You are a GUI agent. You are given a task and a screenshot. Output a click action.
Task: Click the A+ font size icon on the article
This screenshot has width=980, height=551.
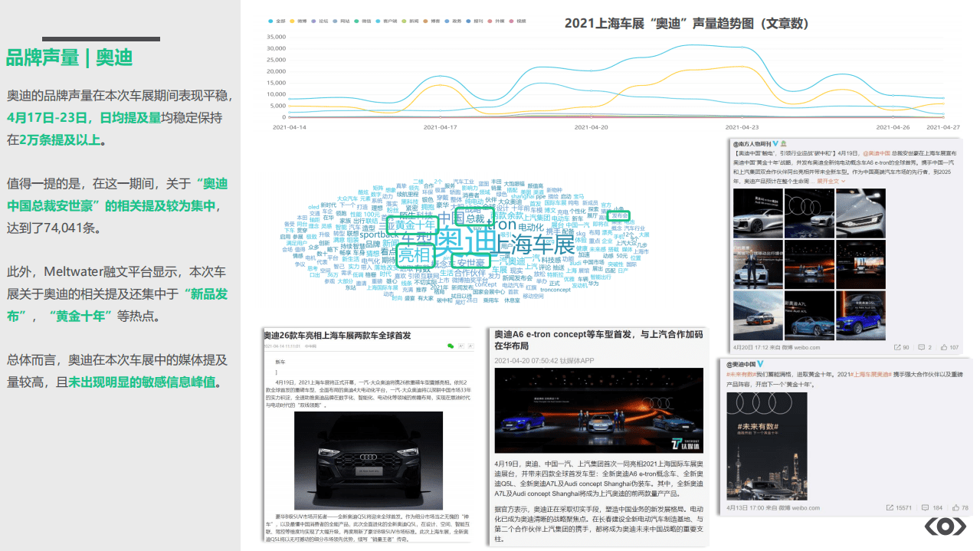pos(461,346)
